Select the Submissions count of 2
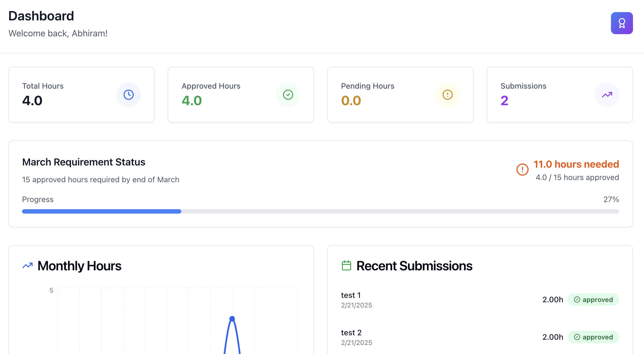Screen dimensions: 644x354 [504, 100]
